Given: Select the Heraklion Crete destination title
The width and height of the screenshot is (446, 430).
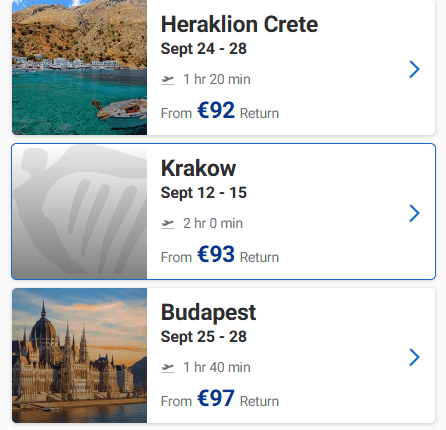Looking at the screenshot, I should [x=239, y=24].
